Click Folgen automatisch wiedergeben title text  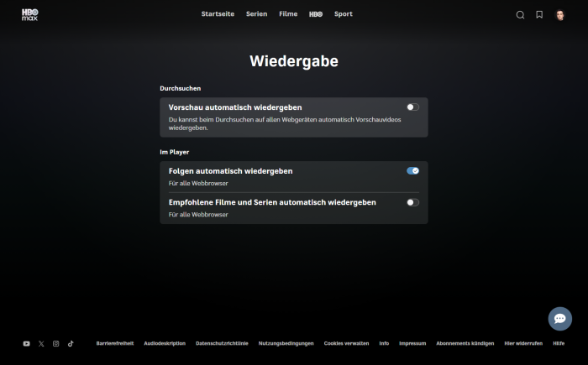[231, 171]
